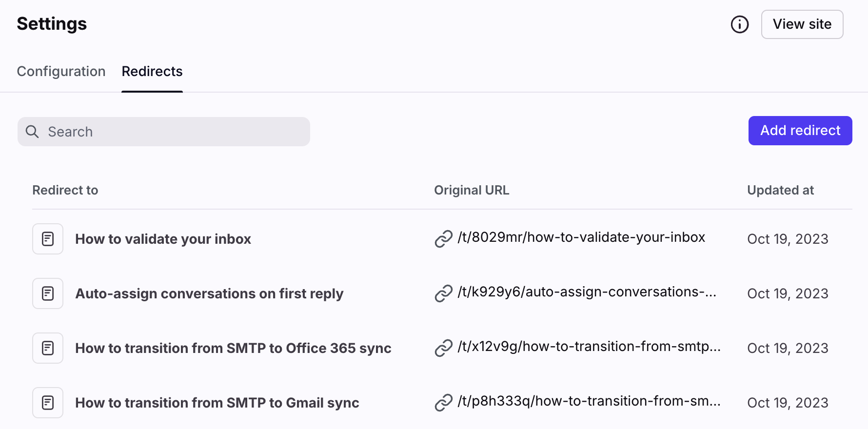The width and height of the screenshot is (868, 429).
Task: Click link icon beside /t/x12v9g URL
Action: (443, 348)
